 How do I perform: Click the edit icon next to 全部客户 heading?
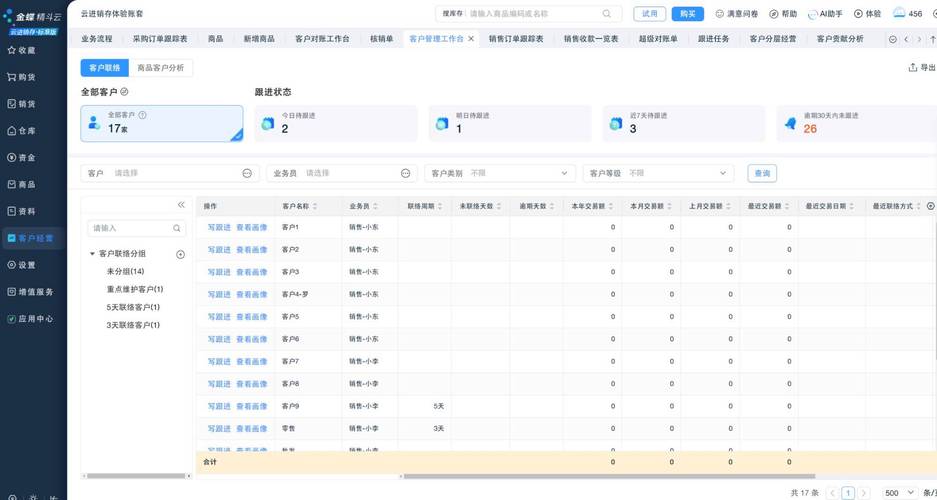click(x=124, y=92)
